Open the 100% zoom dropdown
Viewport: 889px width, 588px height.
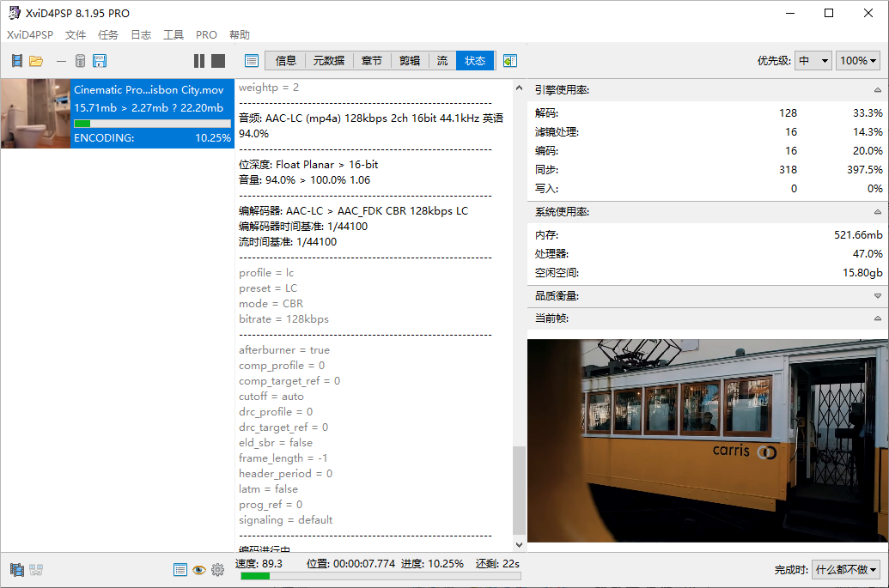coord(858,61)
